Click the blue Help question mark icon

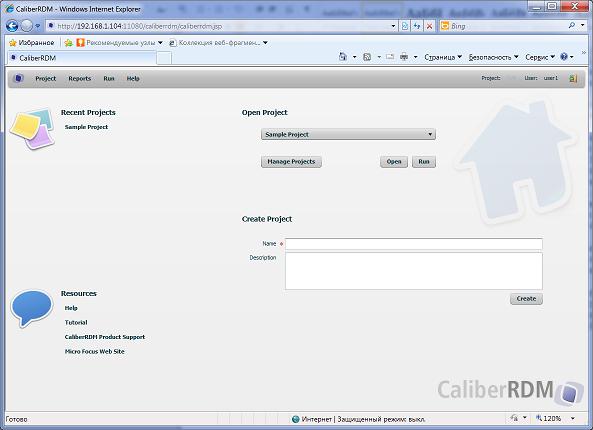[564, 57]
